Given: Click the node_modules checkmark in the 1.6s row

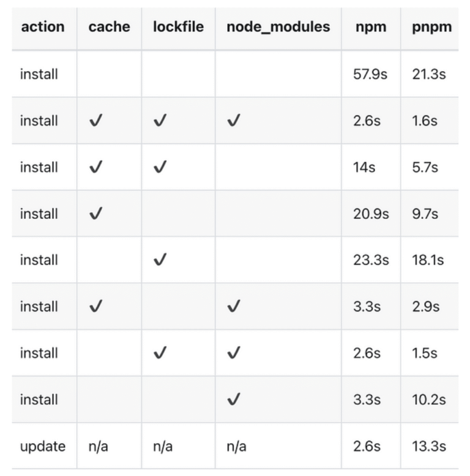Looking at the screenshot, I should pos(233,121).
